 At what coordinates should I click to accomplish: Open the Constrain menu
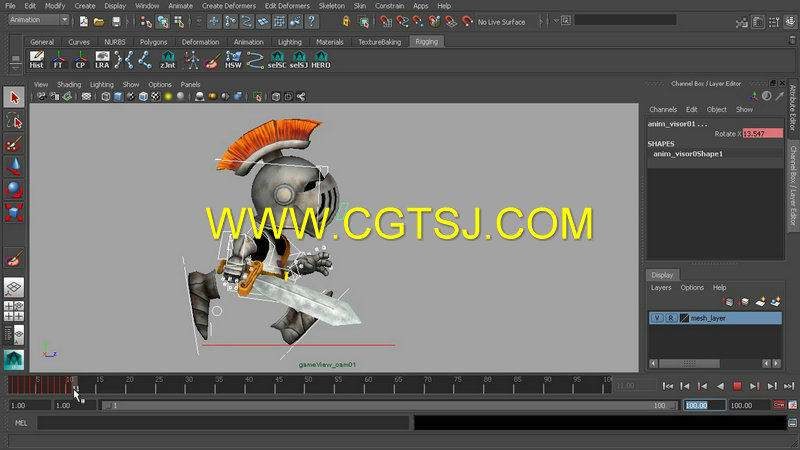tap(389, 6)
